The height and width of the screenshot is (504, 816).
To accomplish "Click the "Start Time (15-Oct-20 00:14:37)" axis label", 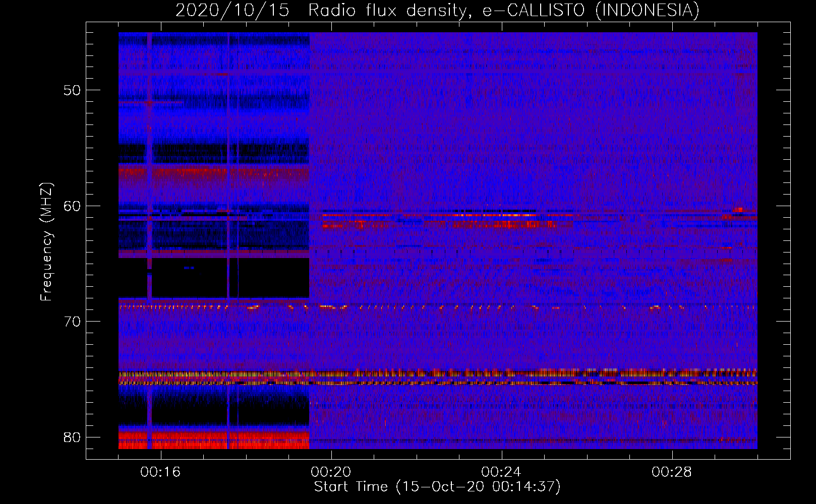I will [x=437, y=486].
